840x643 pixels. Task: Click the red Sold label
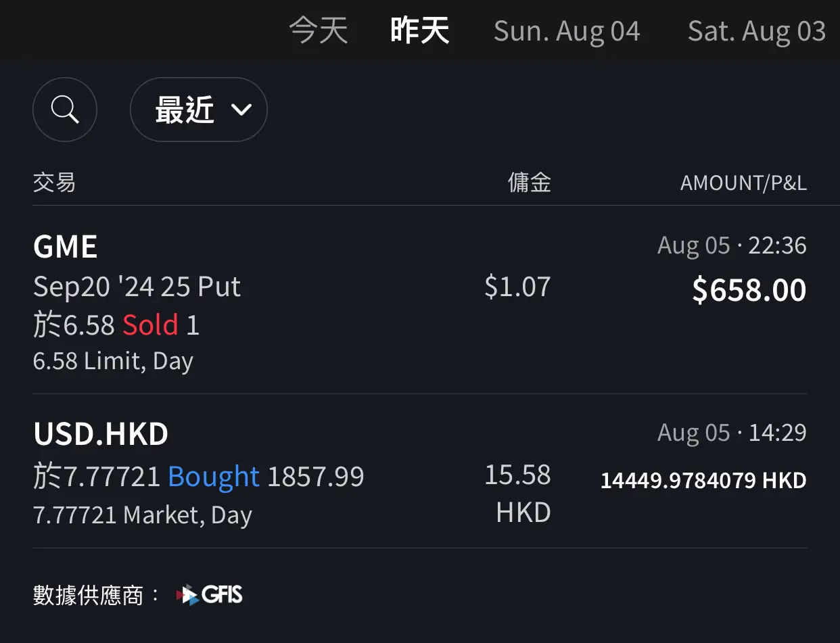coord(150,325)
